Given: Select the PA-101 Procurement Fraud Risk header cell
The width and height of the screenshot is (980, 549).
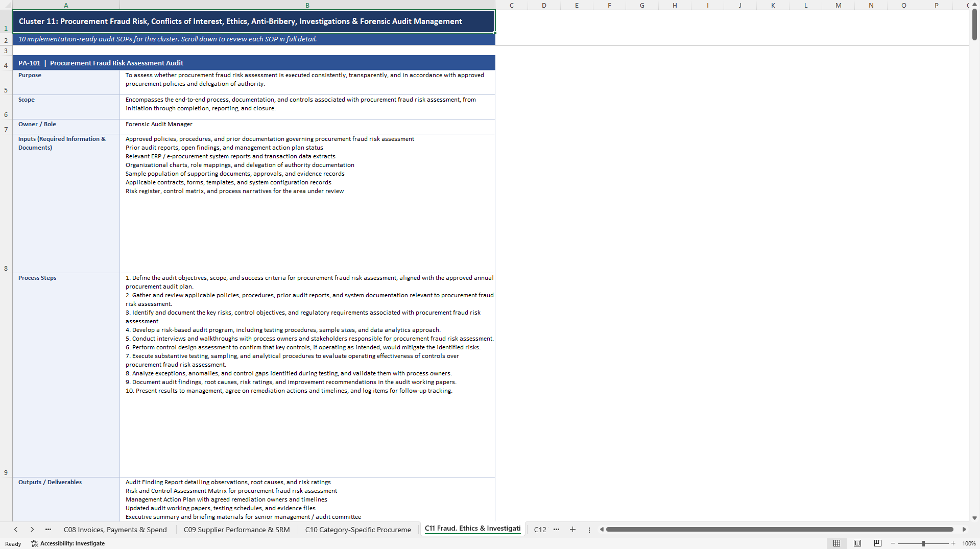Looking at the screenshot, I should pos(254,63).
